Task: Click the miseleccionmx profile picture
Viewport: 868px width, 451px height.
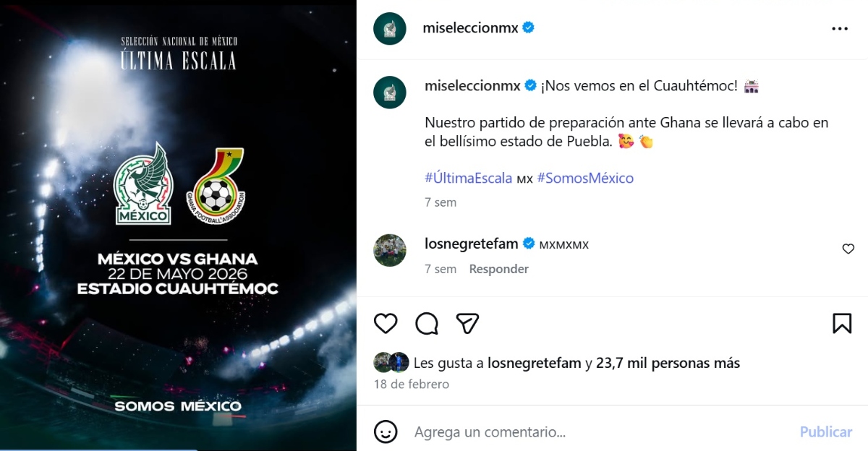Action: click(x=391, y=27)
